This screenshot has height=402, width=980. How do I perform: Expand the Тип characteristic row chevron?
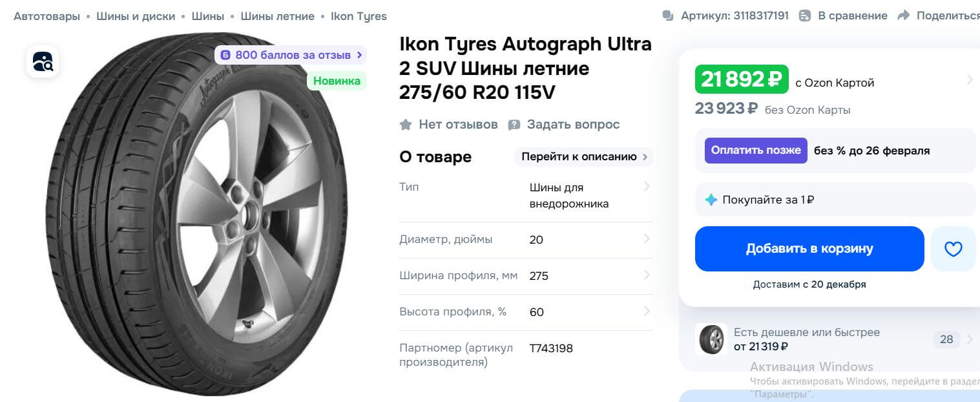click(x=647, y=187)
